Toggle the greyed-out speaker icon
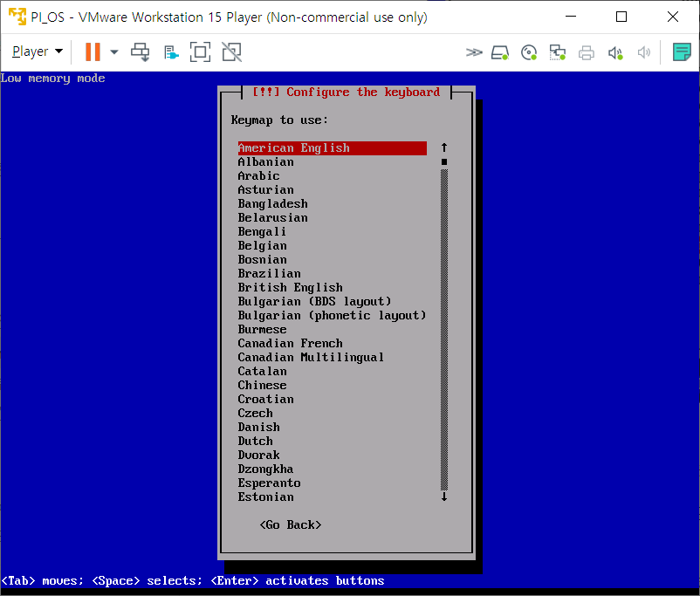The width and height of the screenshot is (700, 596). [x=644, y=52]
